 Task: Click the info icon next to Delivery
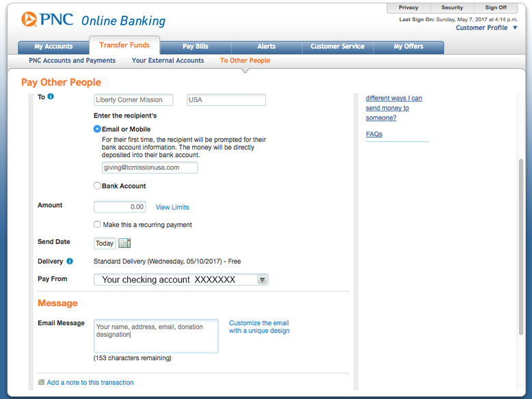70,261
